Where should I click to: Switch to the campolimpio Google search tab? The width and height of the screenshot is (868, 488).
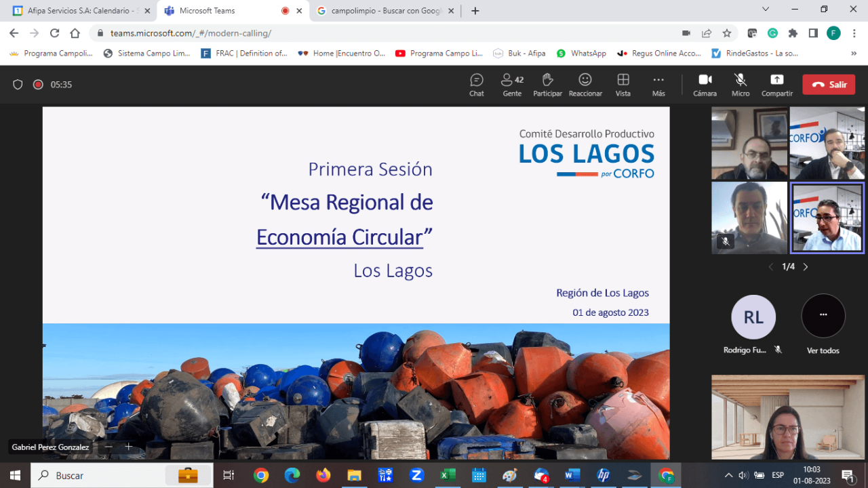pyautogui.click(x=384, y=11)
